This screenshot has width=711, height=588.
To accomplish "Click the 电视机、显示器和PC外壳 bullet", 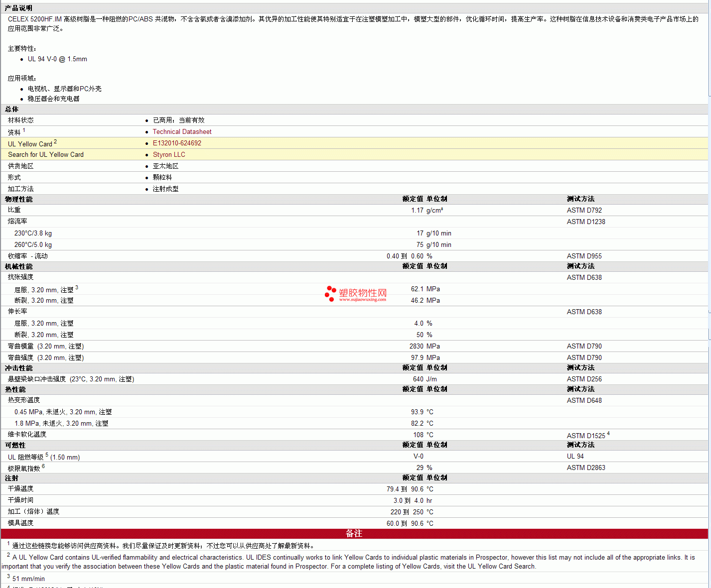I will 64,89.
